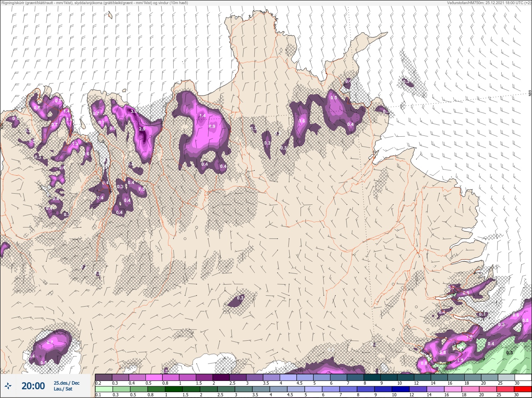Click the '4.5' label in the lower legend row
The height and width of the screenshot is (398, 532).
click(291, 395)
